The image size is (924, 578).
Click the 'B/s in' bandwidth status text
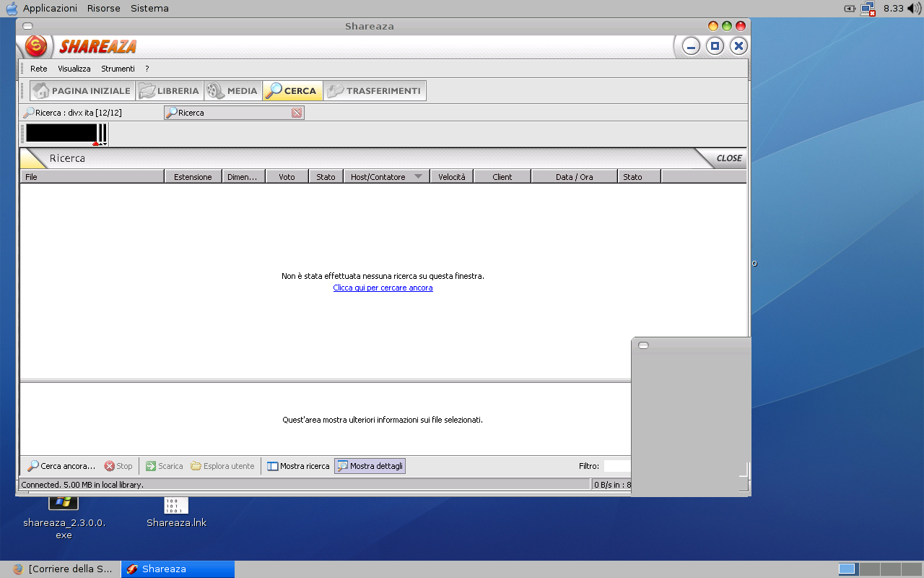[x=611, y=485]
